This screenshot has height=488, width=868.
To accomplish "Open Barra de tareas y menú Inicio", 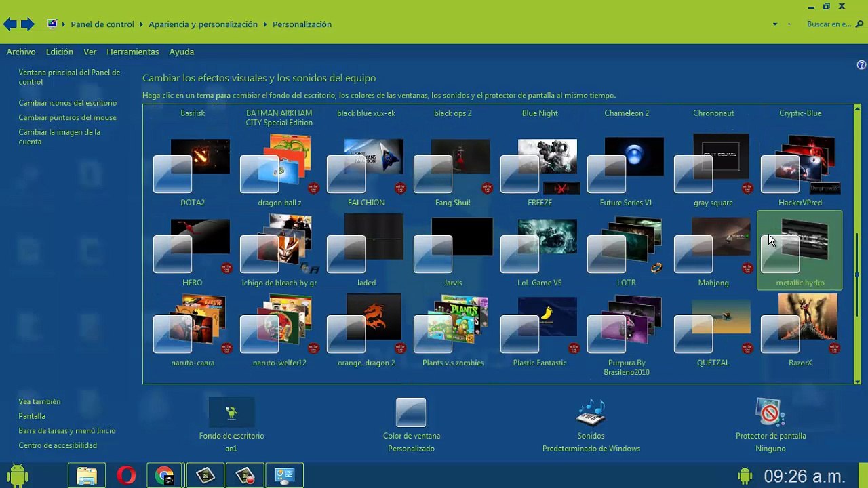I will tap(67, 430).
